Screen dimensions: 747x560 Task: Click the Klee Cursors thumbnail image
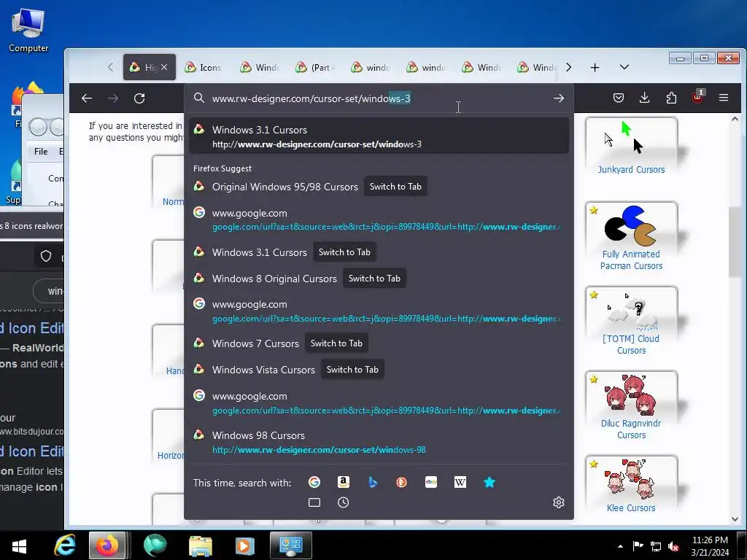click(632, 478)
